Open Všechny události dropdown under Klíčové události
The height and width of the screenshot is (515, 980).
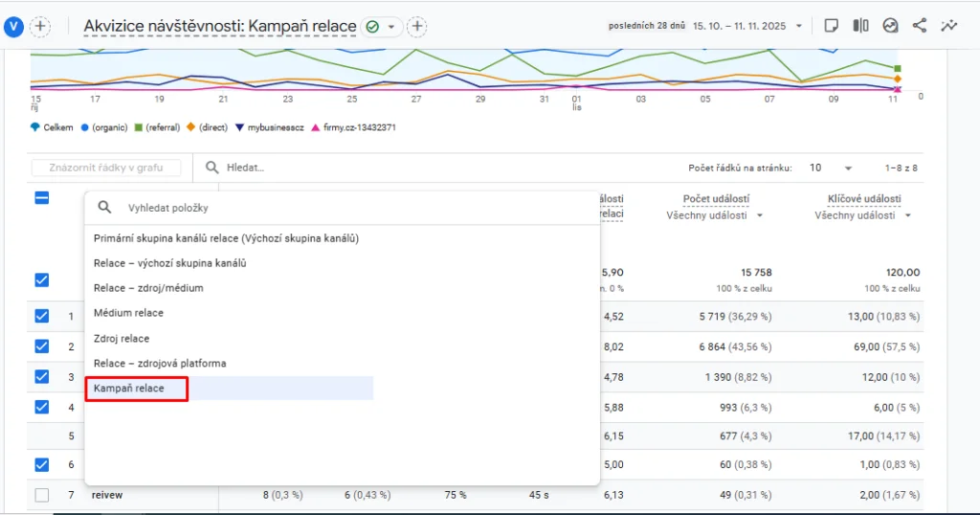click(862, 215)
